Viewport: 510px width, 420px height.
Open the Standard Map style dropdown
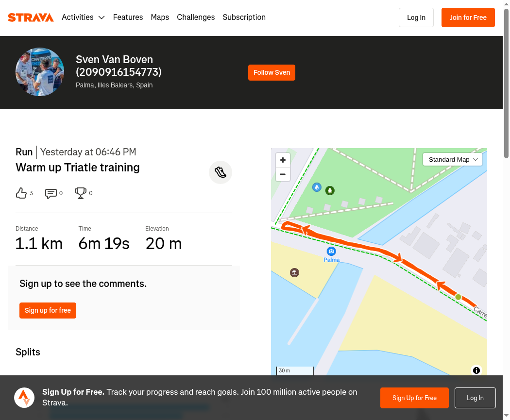[x=452, y=160]
